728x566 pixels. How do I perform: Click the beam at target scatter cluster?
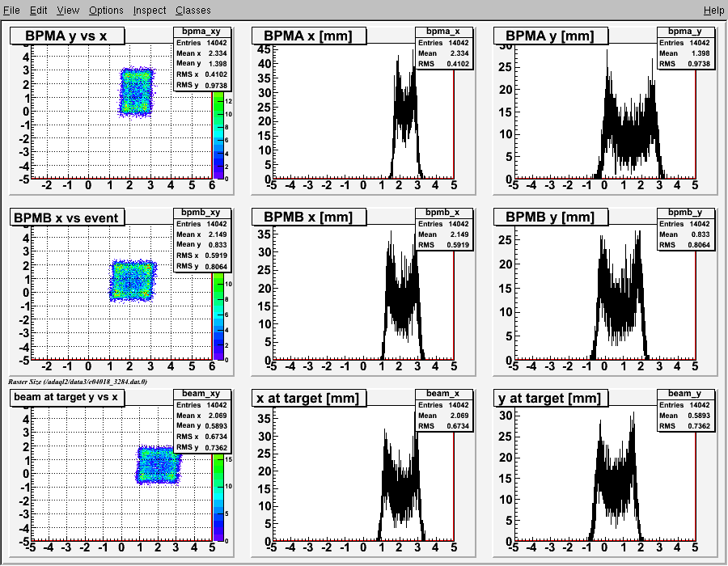click(159, 465)
